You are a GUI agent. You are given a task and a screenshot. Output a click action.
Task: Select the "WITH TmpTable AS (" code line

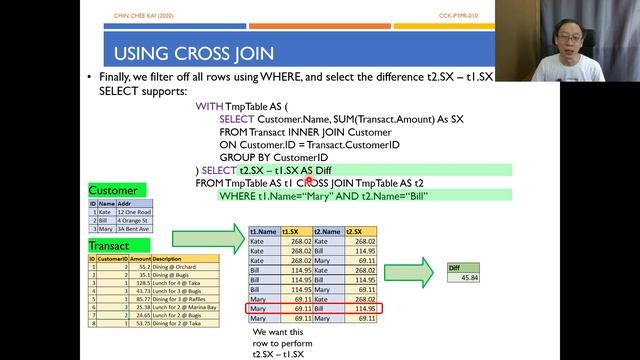242,107
